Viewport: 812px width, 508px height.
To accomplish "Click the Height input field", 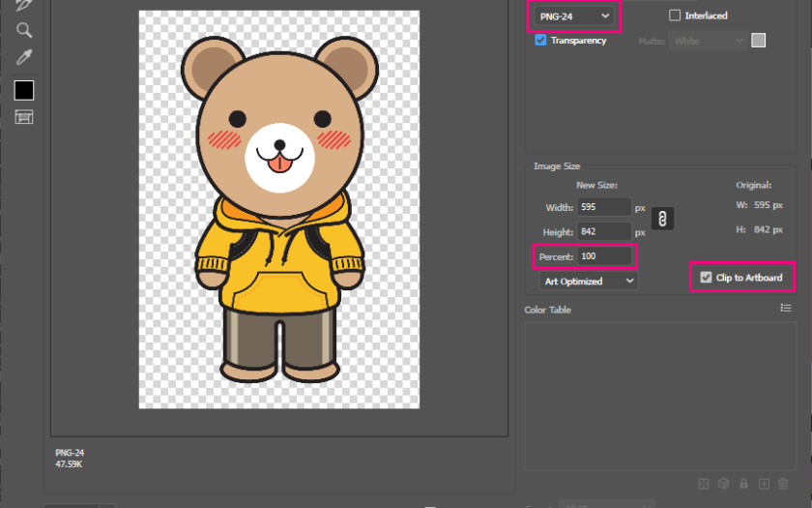I will click(x=603, y=232).
